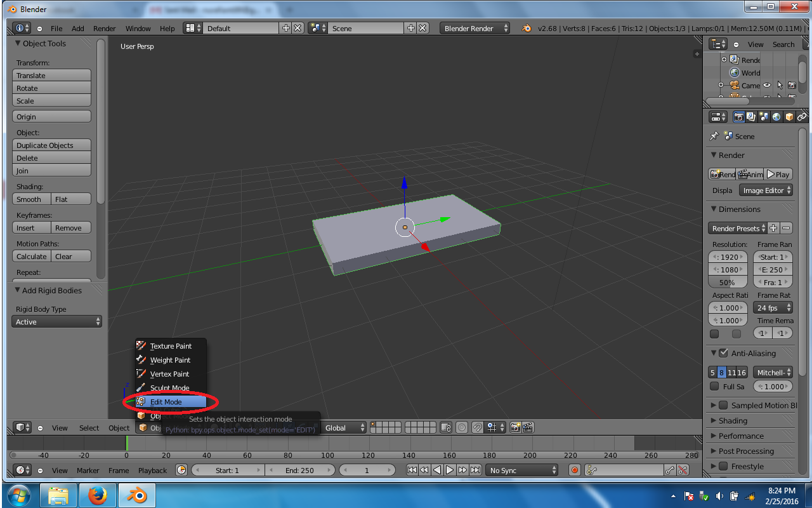Image resolution: width=812 pixels, height=508 pixels.
Task: Play animation forward in timeline
Action: pyautogui.click(x=450, y=470)
